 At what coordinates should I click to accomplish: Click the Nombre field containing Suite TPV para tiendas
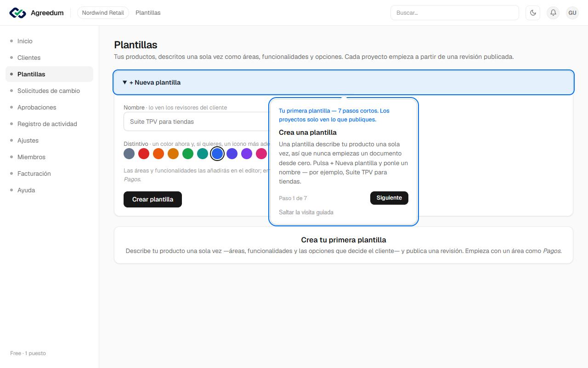196,121
